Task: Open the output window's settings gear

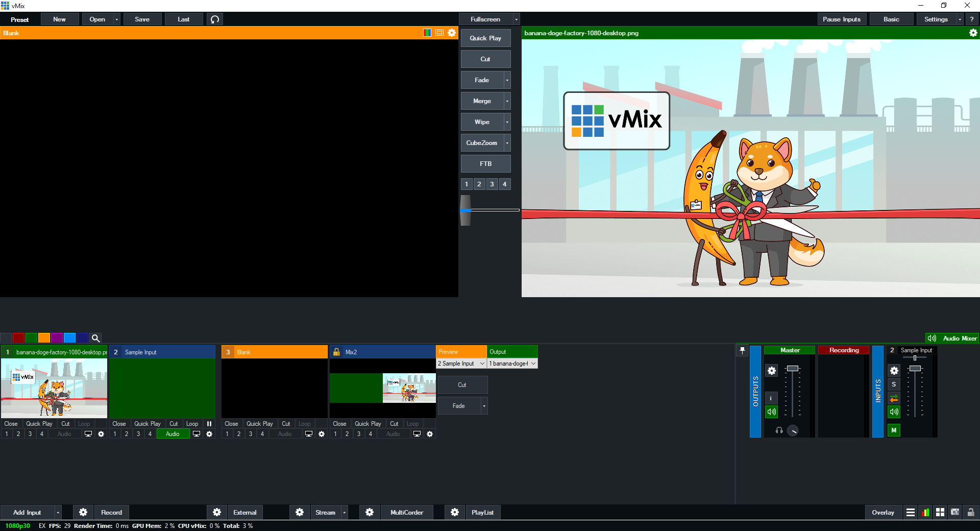Action: (x=973, y=33)
